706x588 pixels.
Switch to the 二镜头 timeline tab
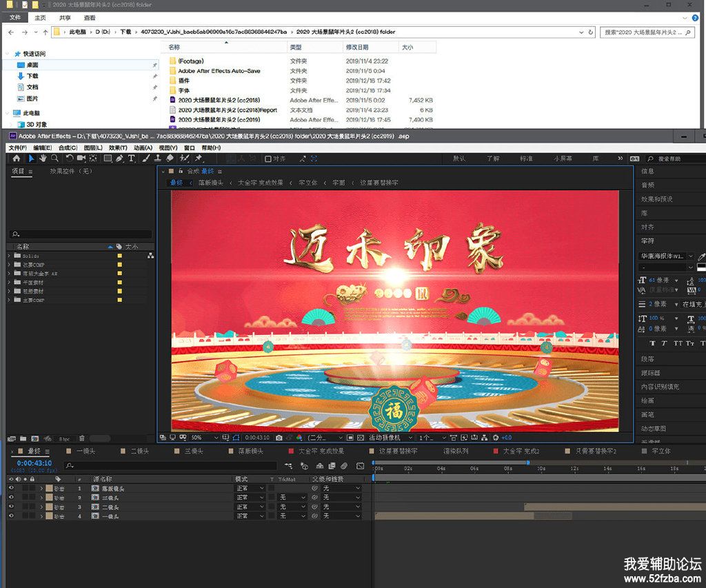click(139, 451)
